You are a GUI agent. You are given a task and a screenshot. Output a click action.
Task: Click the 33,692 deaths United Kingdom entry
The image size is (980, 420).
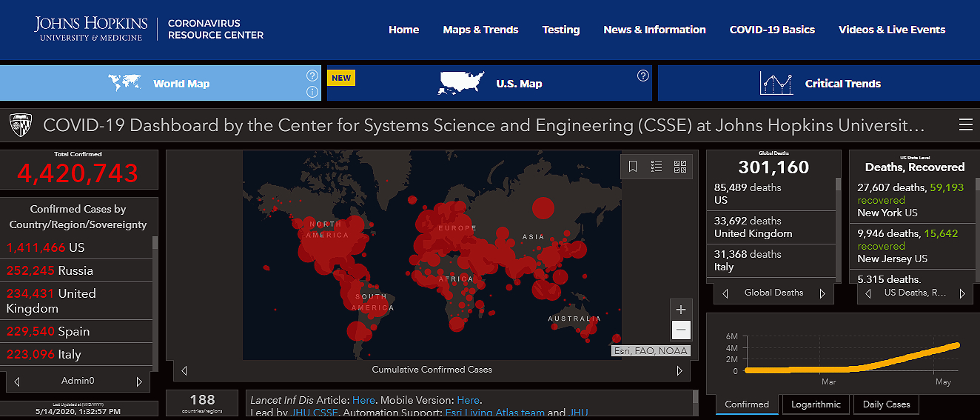pos(771,227)
